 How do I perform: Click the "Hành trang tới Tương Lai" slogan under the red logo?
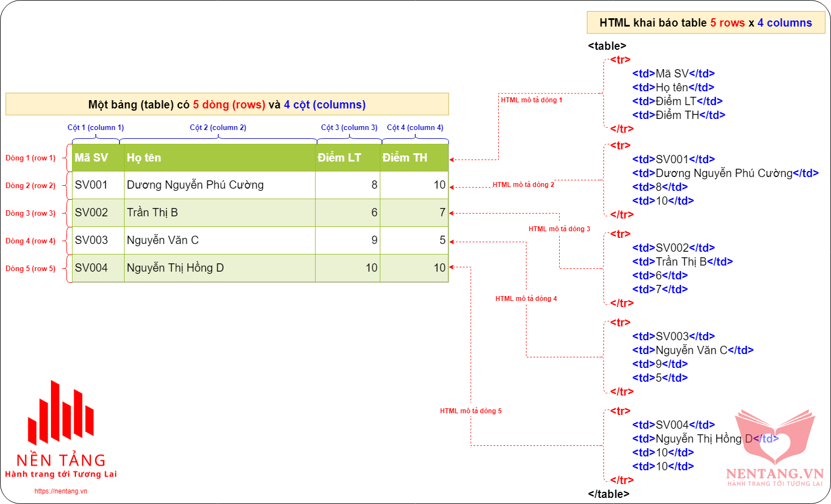61,474
